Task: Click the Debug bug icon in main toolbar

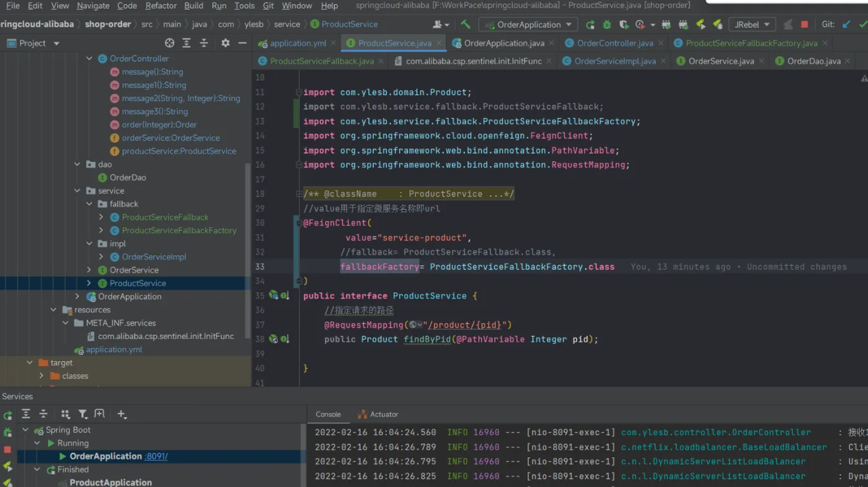Action: 607,25
